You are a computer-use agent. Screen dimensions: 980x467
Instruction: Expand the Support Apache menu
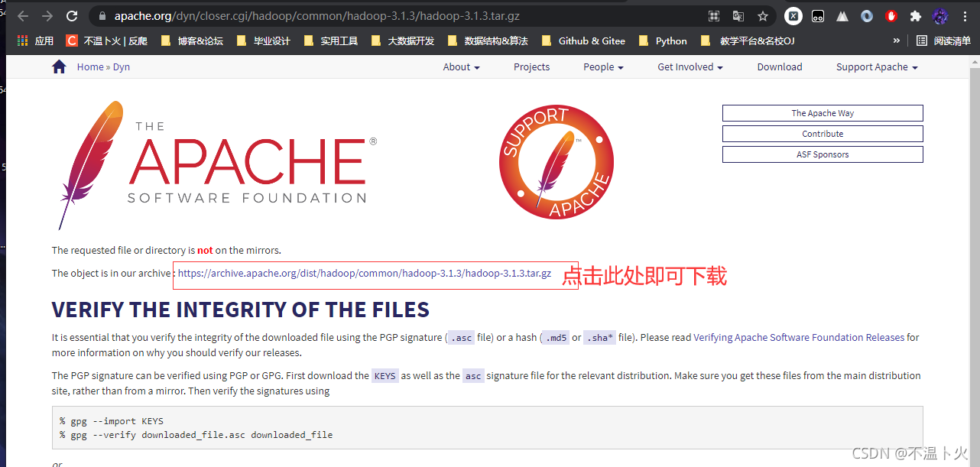click(x=877, y=67)
